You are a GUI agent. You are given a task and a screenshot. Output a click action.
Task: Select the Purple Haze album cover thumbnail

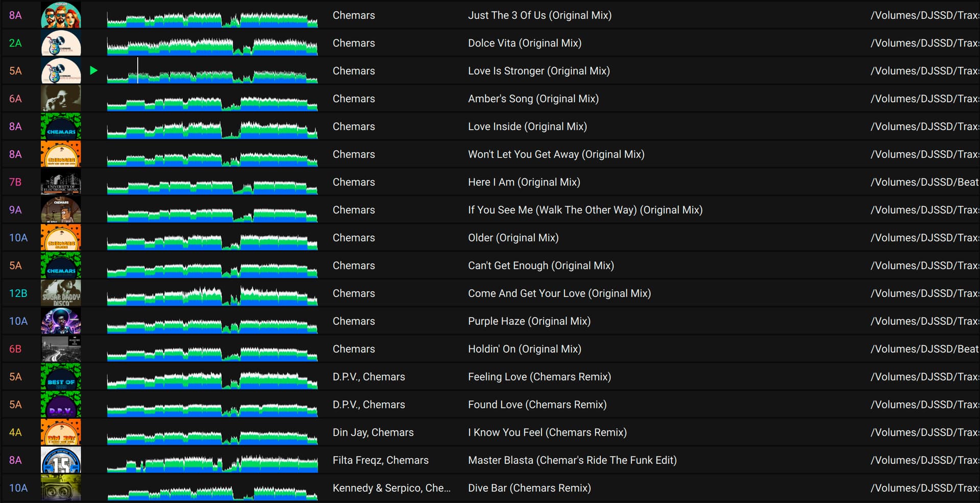(x=61, y=321)
